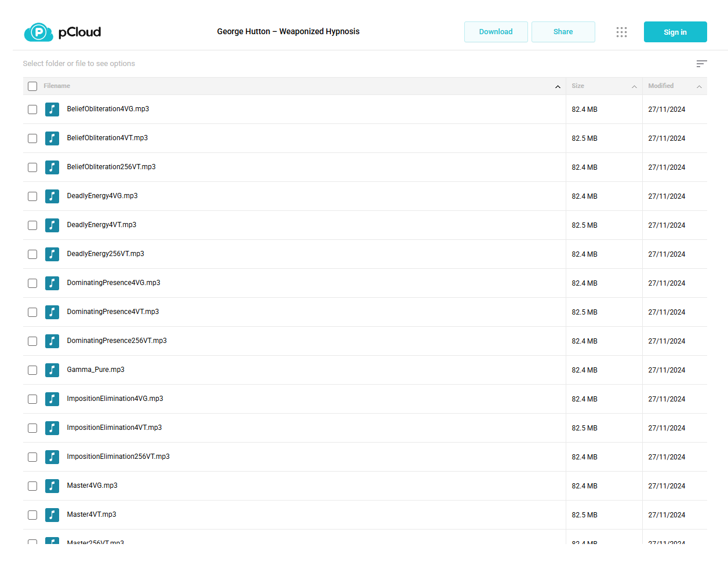
Task: Check the box for BeliefObliteration256VT.mp3
Action: coord(32,167)
